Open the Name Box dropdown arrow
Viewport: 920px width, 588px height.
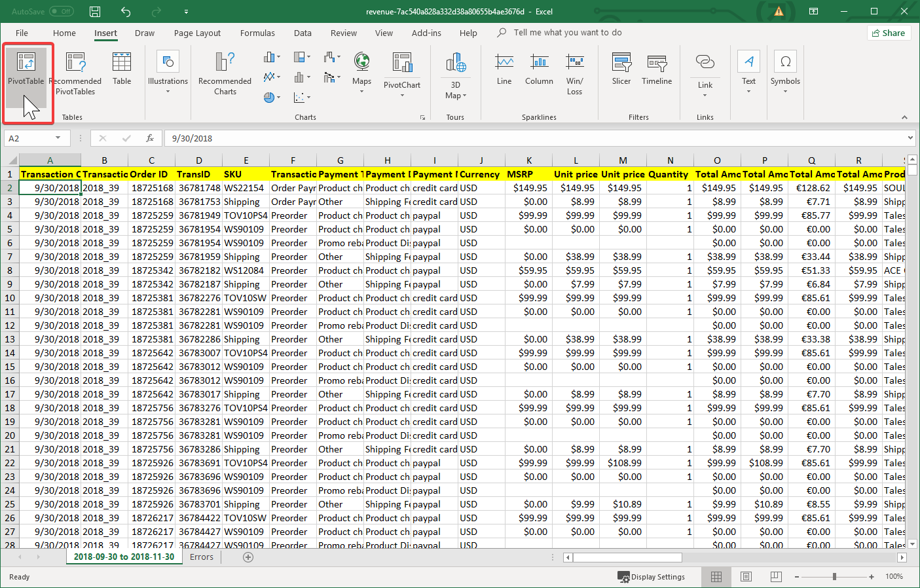(58, 138)
